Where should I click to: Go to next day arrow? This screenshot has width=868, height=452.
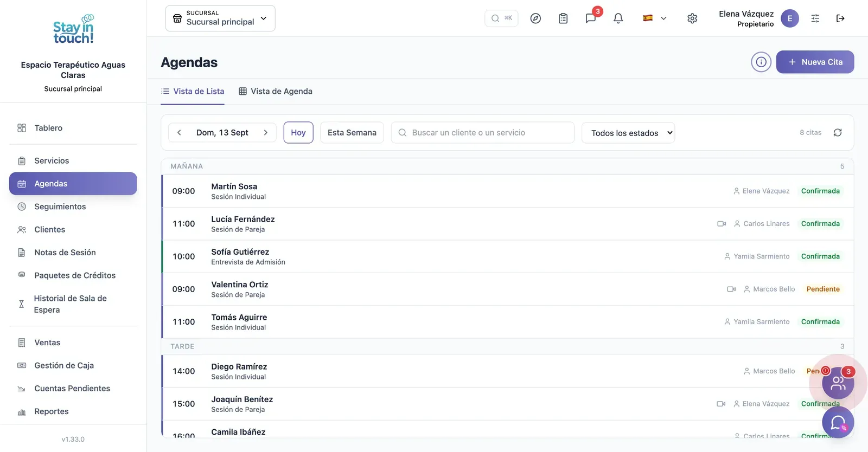pos(265,133)
